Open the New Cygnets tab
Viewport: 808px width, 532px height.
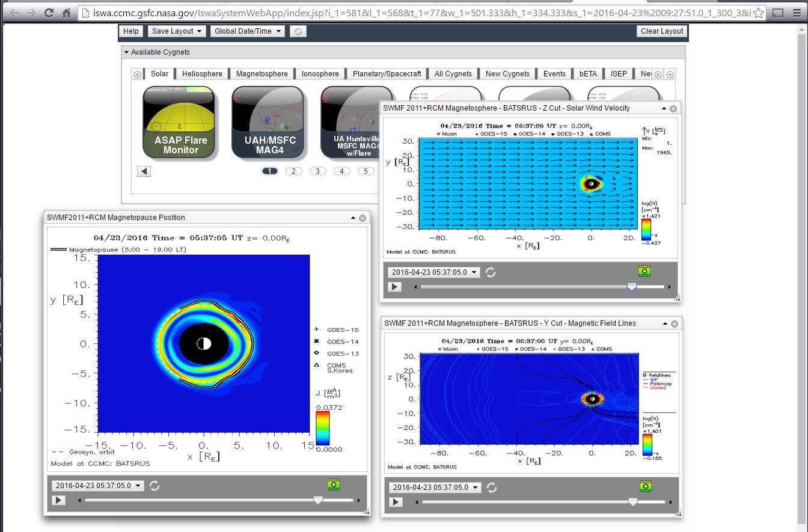pos(508,74)
